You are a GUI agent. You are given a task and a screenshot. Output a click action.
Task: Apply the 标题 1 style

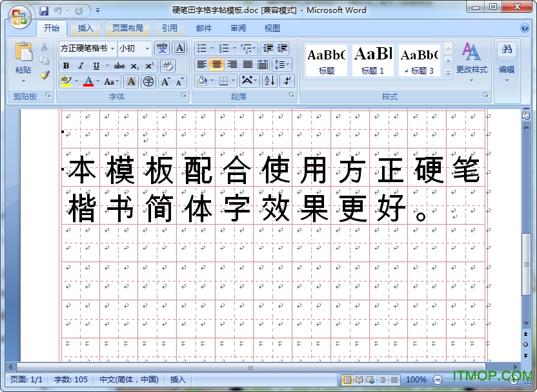pyautogui.click(x=372, y=59)
